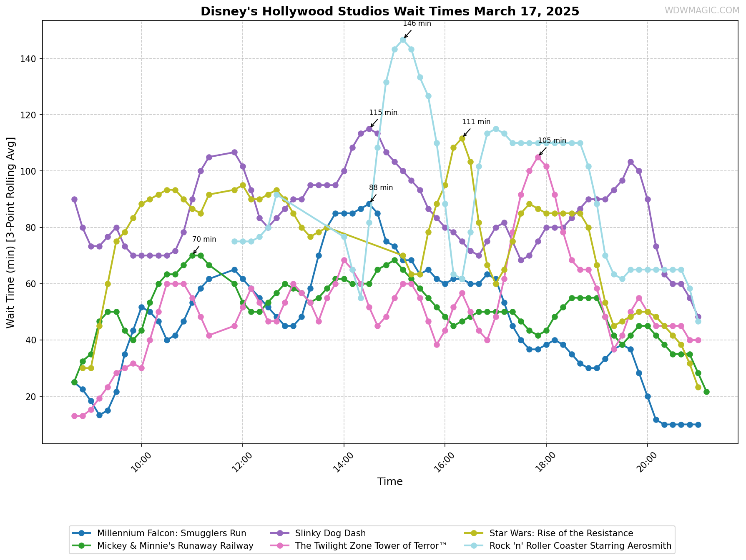Click the '105 min' annotation label
This screenshot has height=560, width=746.
(x=552, y=141)
